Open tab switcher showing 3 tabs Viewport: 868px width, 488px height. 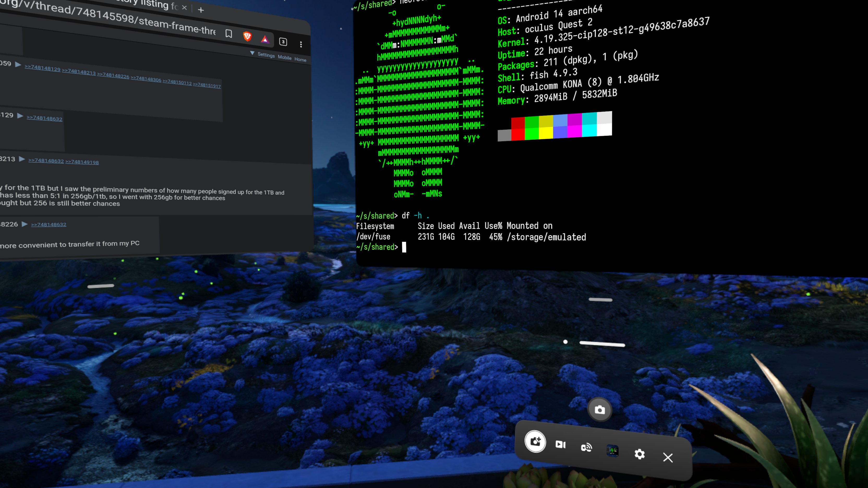[x=283, y=42]
